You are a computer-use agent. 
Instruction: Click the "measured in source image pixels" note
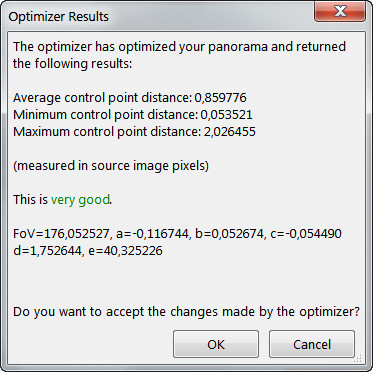[x=111, y=166]
